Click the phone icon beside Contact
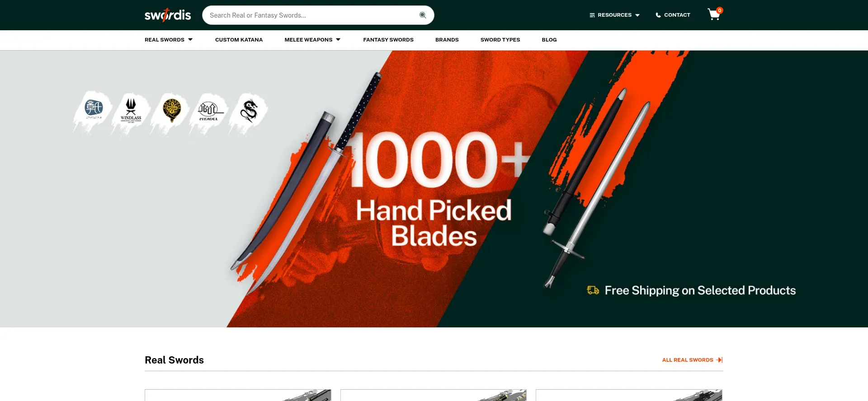868x401 pixels. click(658, 15)
